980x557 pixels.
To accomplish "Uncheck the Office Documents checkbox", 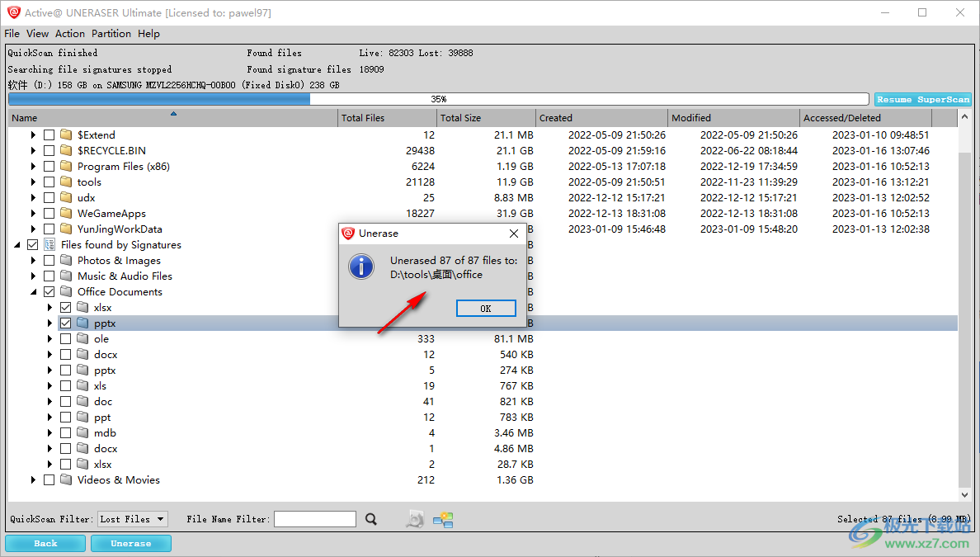I will click(49, 291).
